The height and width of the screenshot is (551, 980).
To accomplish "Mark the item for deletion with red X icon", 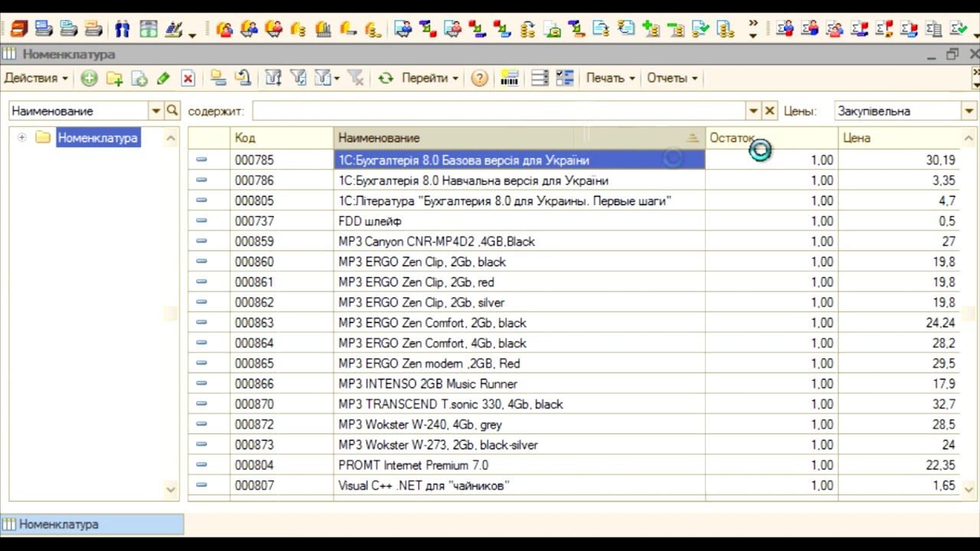I will pyautogui.click(x=188, y=78).
